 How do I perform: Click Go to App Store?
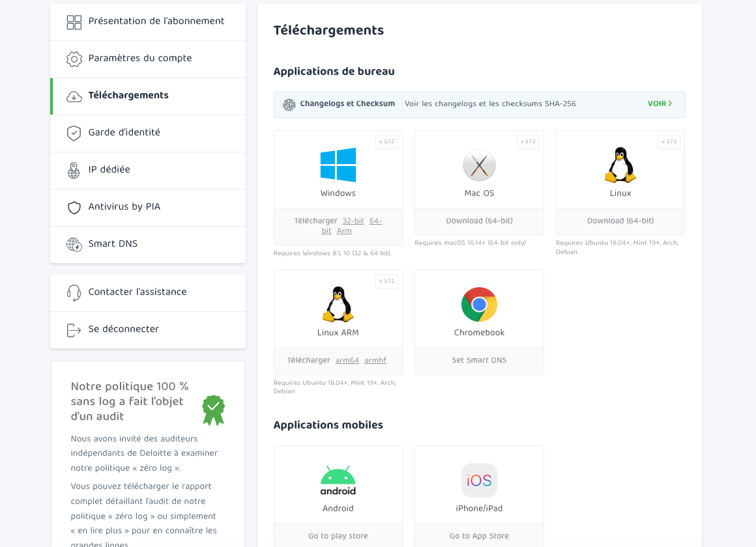tap(479, 536)
